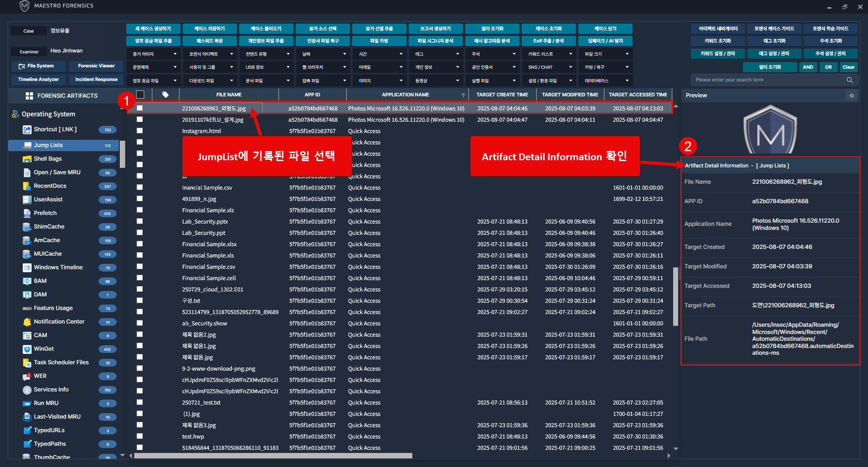Screen dimensions: 868x467
Task: Tick checkbox for Lab_Security.pptx row
Action: click(x=140, y=221)
